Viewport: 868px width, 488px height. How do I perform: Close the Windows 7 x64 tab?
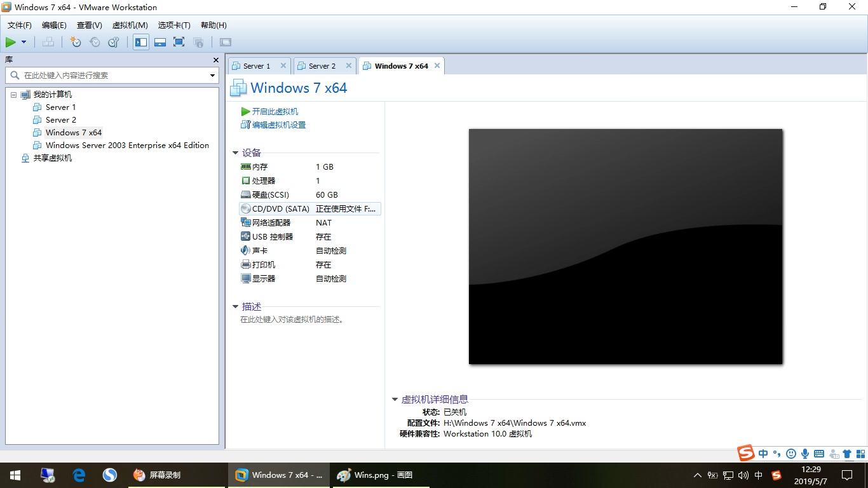[437, 65]
